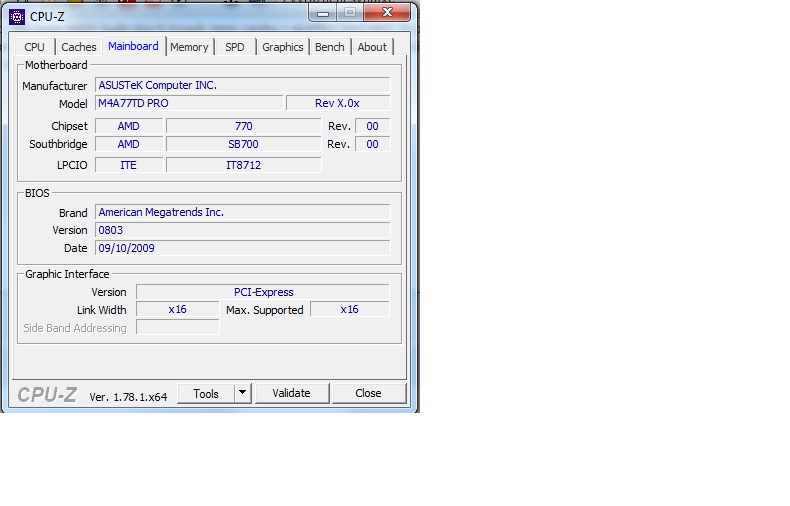The width and height of the screenshot is (790, 506).
Task: Select the ASUSTeK Computer INC. manufacturer field
Action: [x=242, y=85]
